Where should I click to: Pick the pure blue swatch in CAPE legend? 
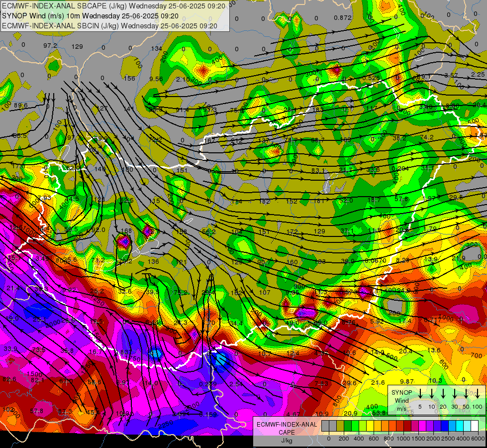tap(444, 426)
